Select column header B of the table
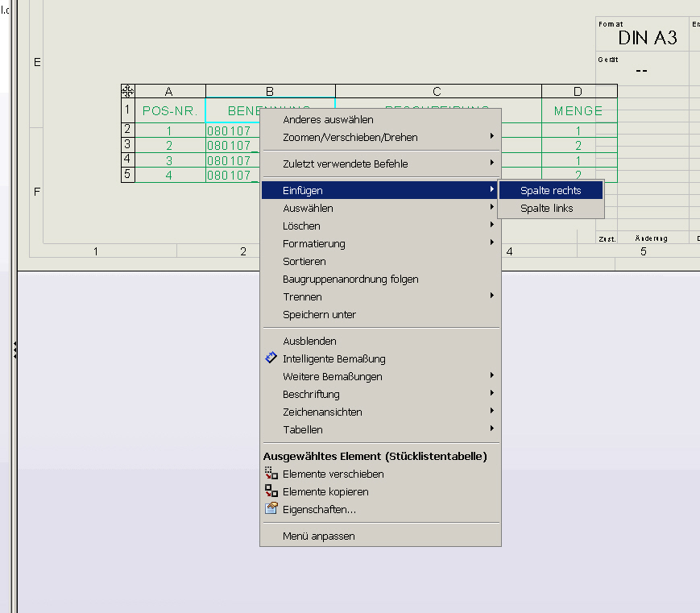 [x=271, y=91]
